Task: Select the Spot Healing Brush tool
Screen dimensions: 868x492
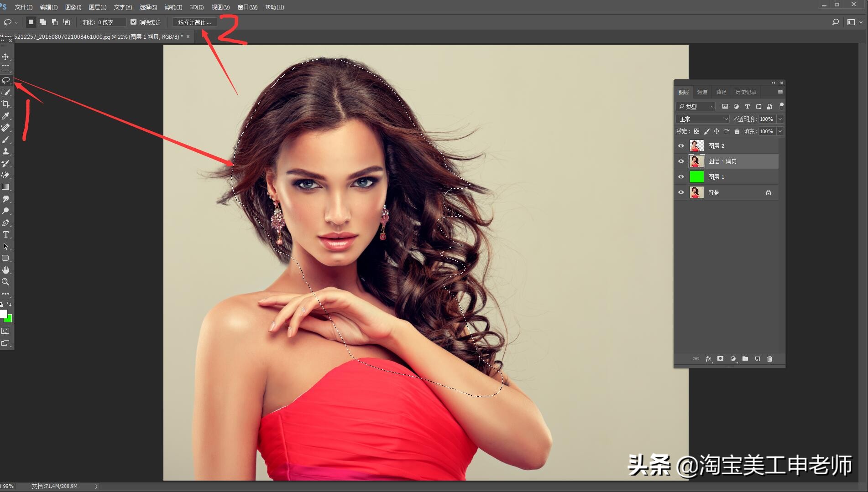Action: pyautogui.click(x=5, y=128)
